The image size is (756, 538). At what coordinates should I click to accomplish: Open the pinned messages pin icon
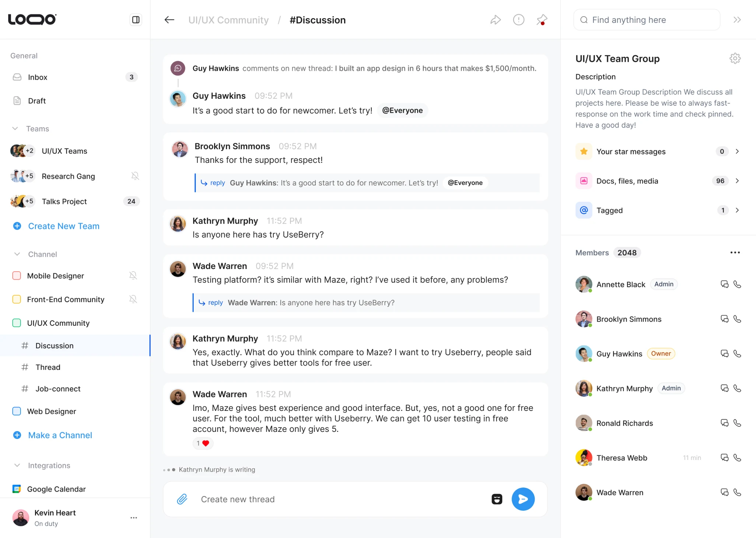[x=542, y=20]
